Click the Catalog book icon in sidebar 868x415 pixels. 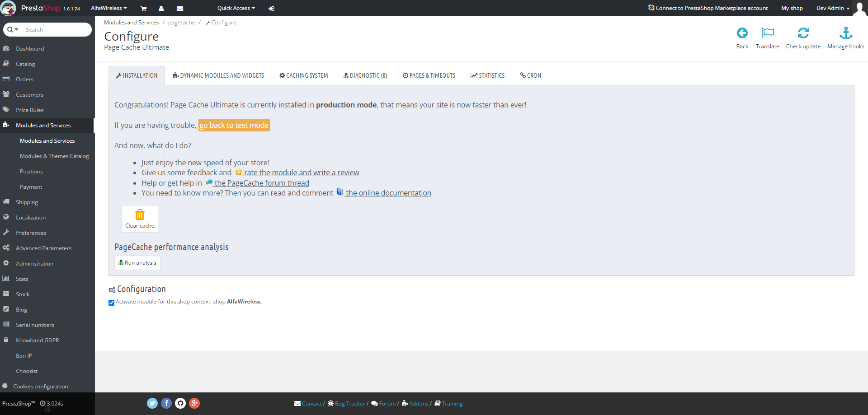(x=6, y=64)
